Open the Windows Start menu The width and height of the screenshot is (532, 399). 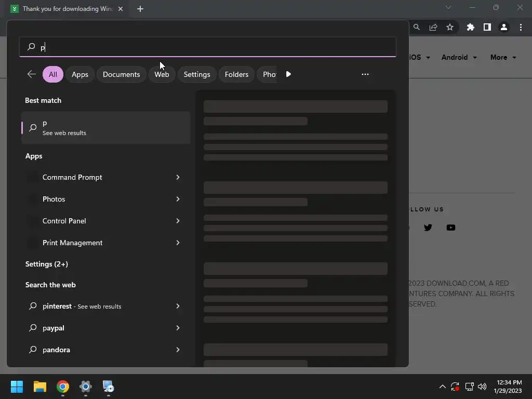coord(17,387)
